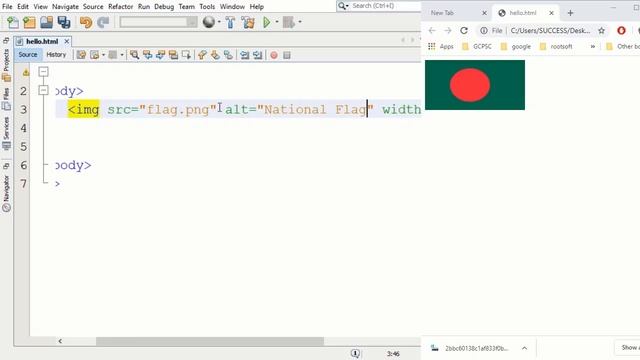Click the warning icon in line 1 gutter
The image size is (640, 360).
(x=26, y=73)
